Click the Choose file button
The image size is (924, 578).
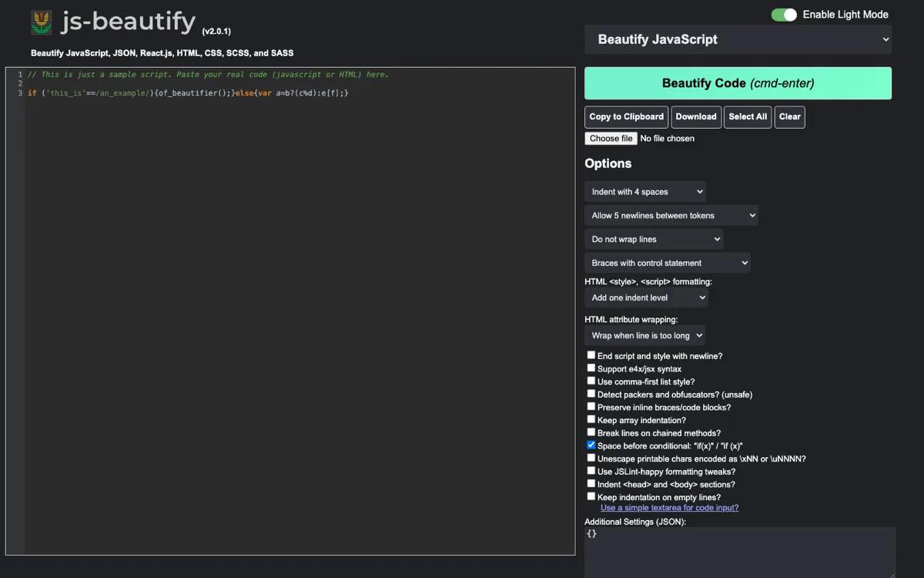[611, 139]
